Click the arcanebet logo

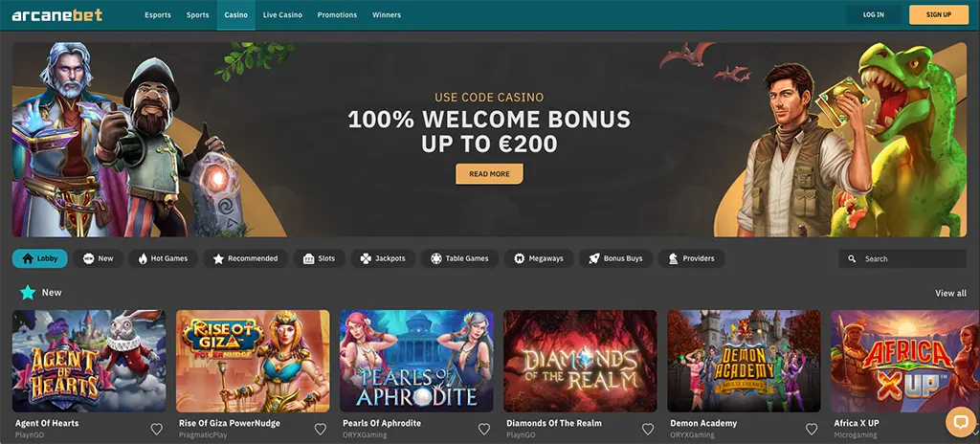56,14
